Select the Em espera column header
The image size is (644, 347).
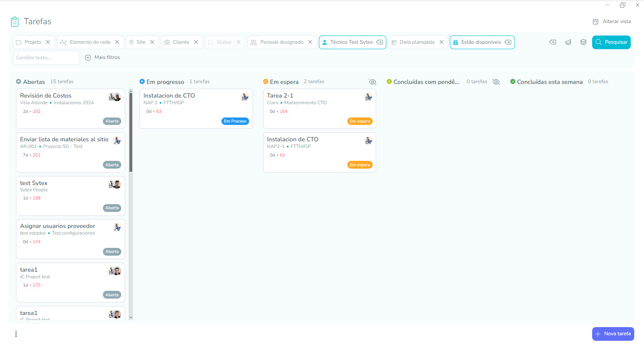pos(281,82)
